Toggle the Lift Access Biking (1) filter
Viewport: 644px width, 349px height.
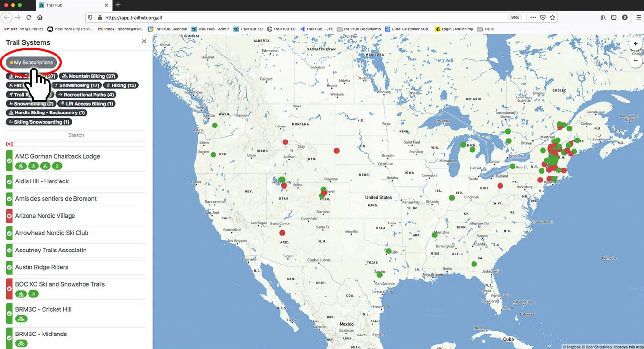(86, 104)
